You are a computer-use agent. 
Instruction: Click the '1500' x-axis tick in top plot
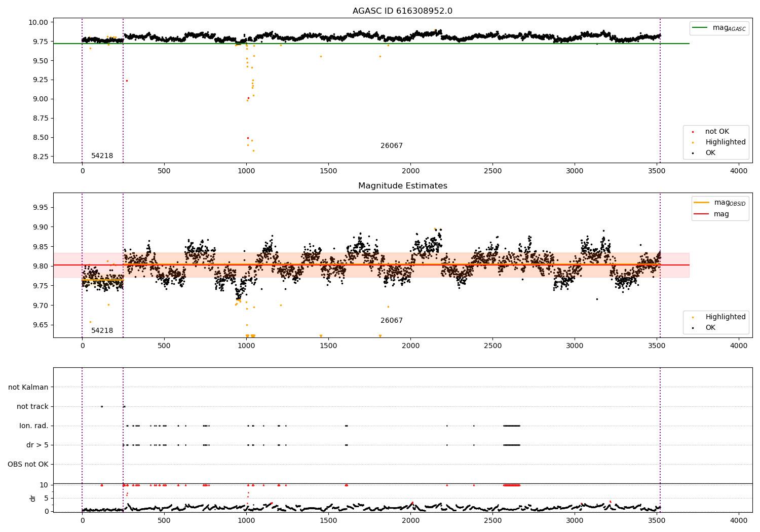point(328,171)
